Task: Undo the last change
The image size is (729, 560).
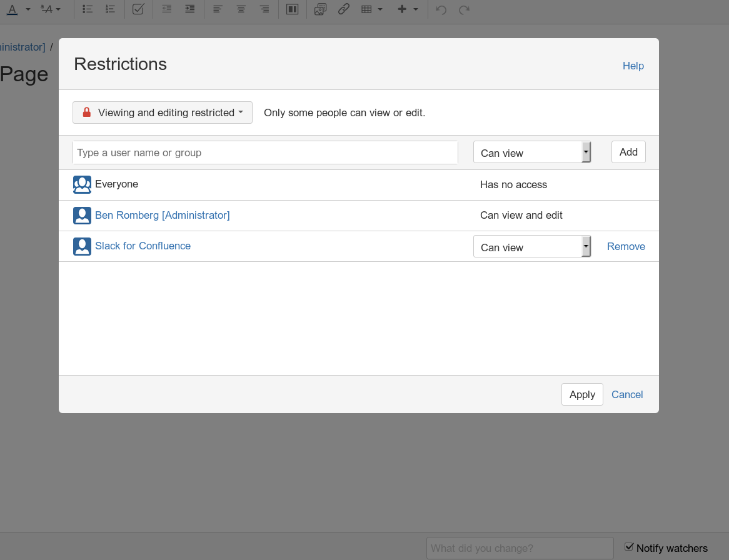Action: 440,9
